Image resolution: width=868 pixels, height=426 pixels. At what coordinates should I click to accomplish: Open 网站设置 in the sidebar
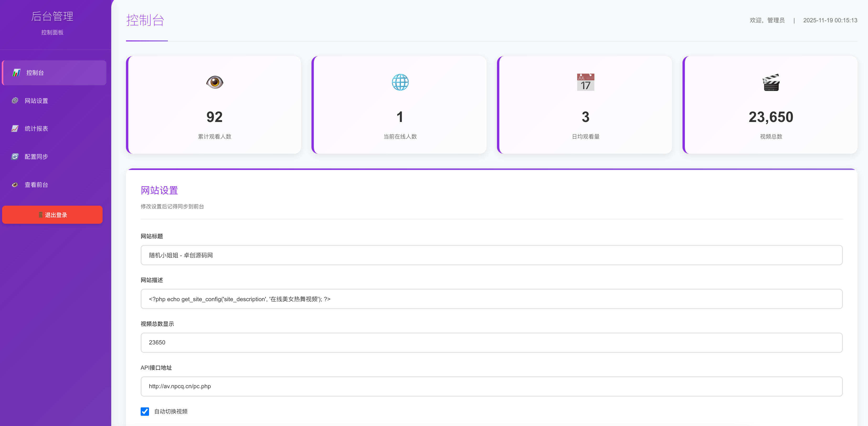(36, 101)
